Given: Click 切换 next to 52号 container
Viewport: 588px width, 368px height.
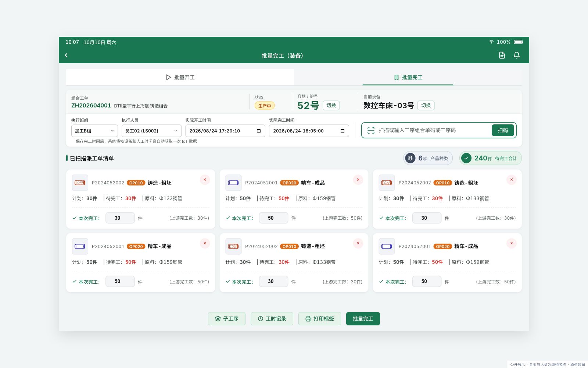Looking at the screenshot, I should coord(331,105).
